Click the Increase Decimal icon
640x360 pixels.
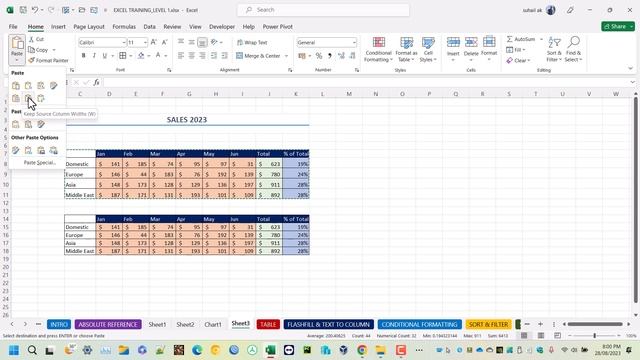coord(341,56)
